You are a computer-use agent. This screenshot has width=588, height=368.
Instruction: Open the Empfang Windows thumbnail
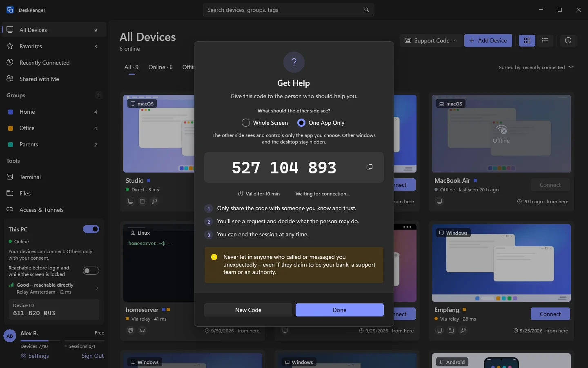[501, 263]
